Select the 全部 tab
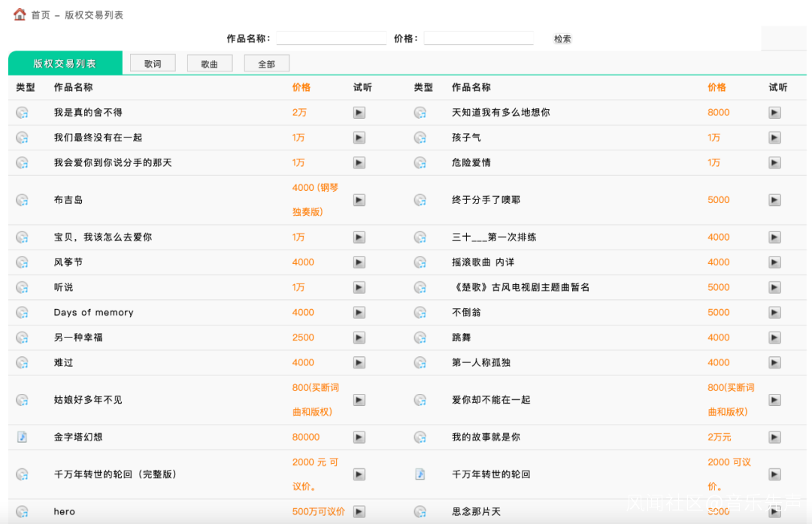This screenshot has height=524, width=812. click(266, 64)
